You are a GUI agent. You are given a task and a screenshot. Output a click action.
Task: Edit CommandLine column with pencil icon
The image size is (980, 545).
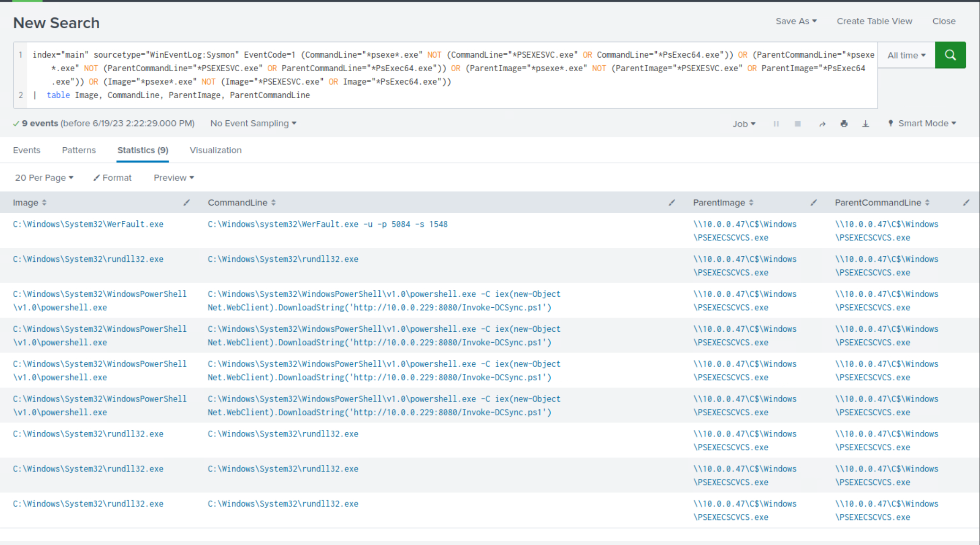671,202
